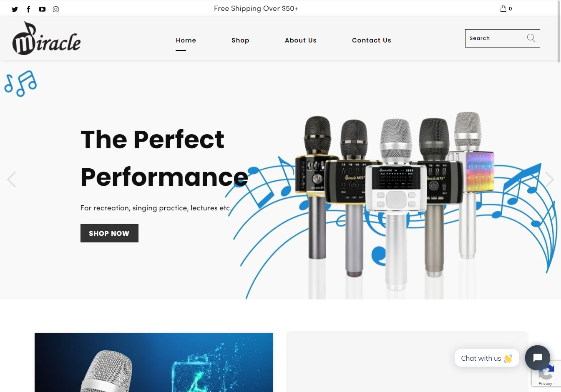Image resolution: width=561 pixels, height=392 pixels.
Task: Click the magnifier search icon
Action: pos(531,38)
